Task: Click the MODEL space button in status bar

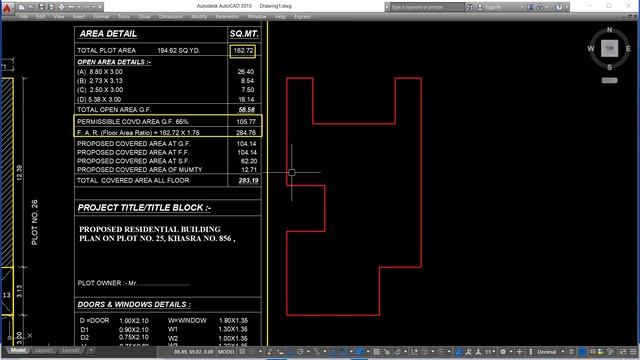Action: point(226,351)
